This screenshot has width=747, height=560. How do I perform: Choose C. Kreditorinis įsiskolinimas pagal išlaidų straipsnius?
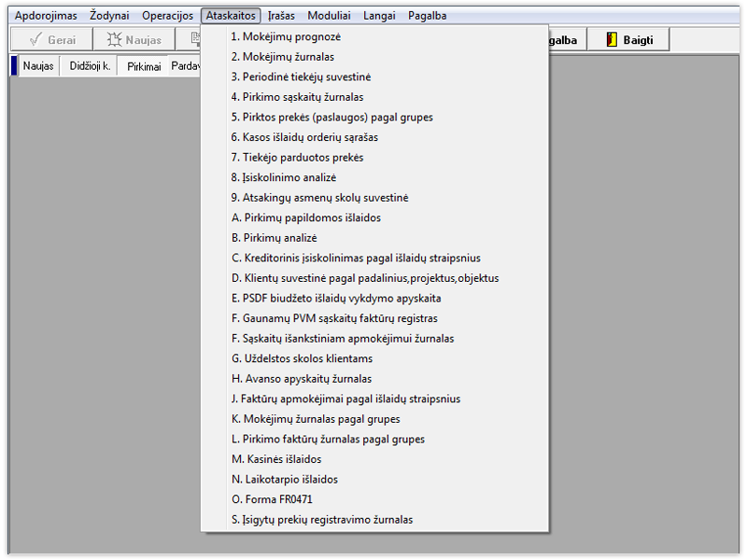tap(374, 258)
